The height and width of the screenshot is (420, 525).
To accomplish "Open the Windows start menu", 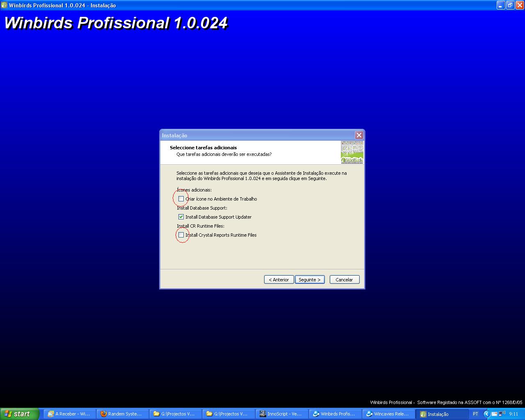I will click(x=19, y=414).
